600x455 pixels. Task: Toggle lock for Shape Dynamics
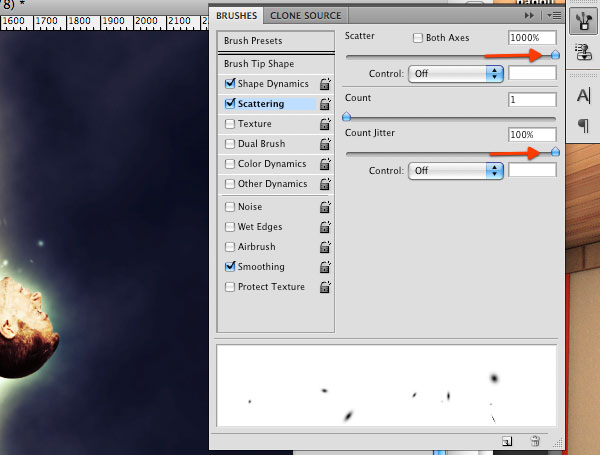pyautogui.click(x=325, y=84)
